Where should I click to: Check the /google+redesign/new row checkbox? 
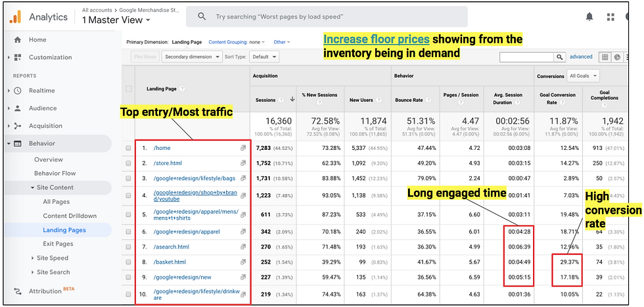click(x=129, y=277)
